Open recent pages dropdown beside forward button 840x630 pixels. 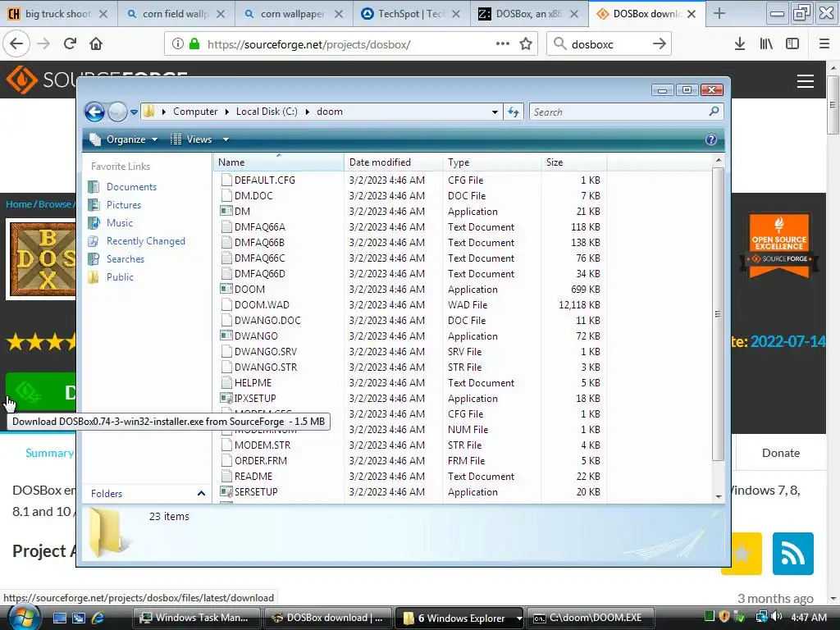(x=134, y=112)
